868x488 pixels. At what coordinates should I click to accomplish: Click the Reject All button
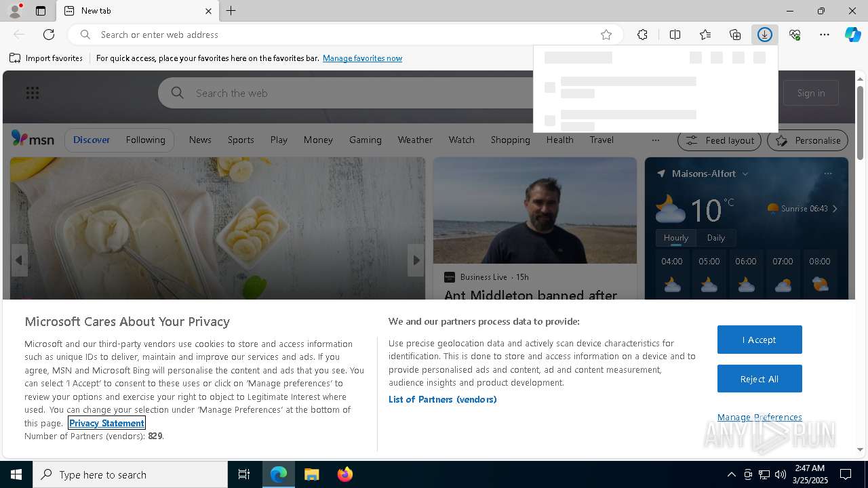pyautogui.click(x=759, y=379)
